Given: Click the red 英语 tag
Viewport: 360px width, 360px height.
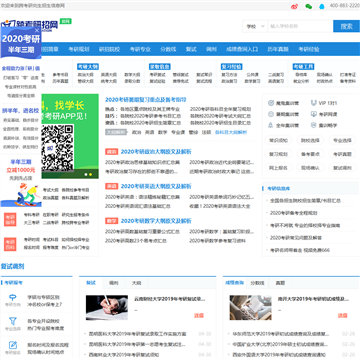Looking at the screenshot, I should pos(111,186).
